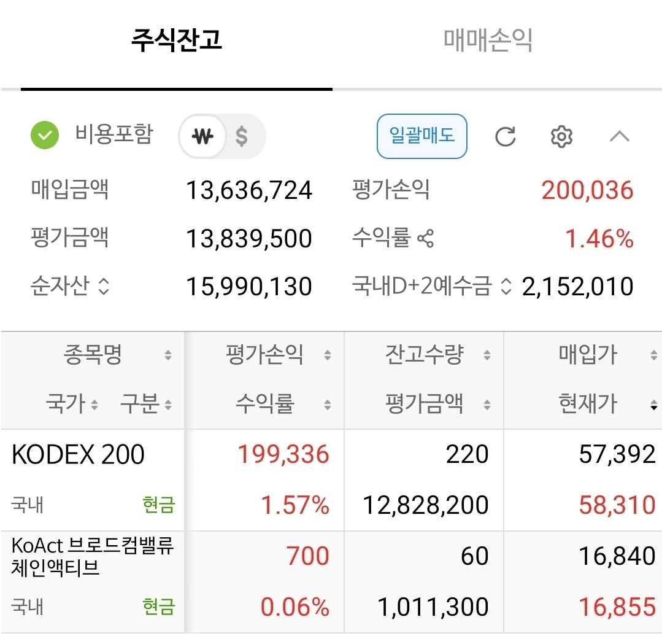
Task: Sort by 현재가 column arrows
Action: coord(654,405)
